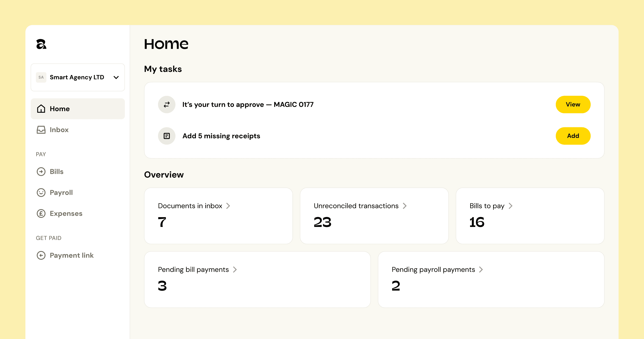Screen dimensions: 644x339
Task: Open Unreconciled transactions chevron arrow
Action: [x=404, y=206]
